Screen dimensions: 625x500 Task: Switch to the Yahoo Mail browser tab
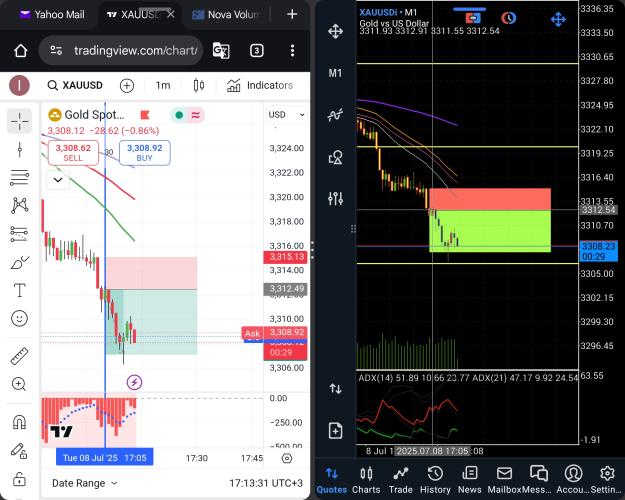tap(52, 15)
